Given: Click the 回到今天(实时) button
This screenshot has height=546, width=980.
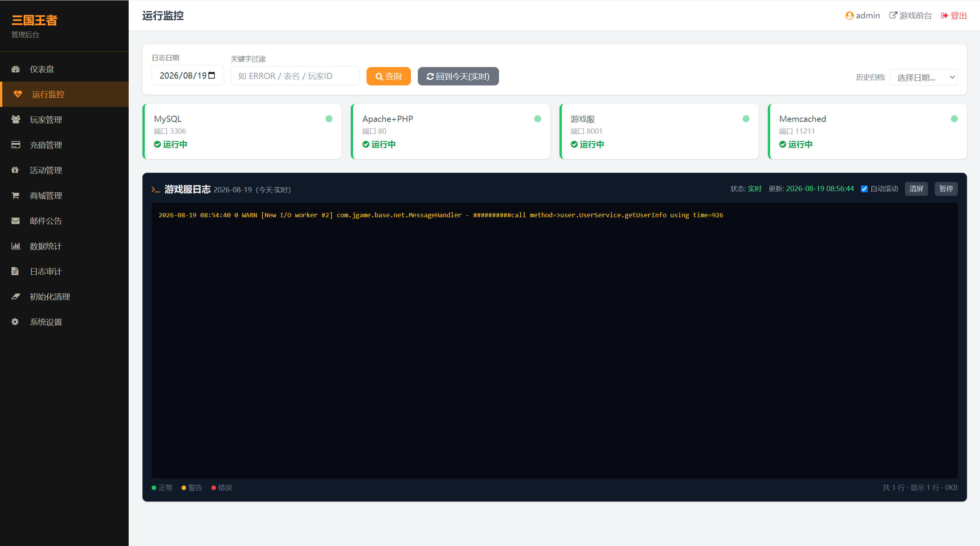Looking at the screenshot, I should pos(458,76).
